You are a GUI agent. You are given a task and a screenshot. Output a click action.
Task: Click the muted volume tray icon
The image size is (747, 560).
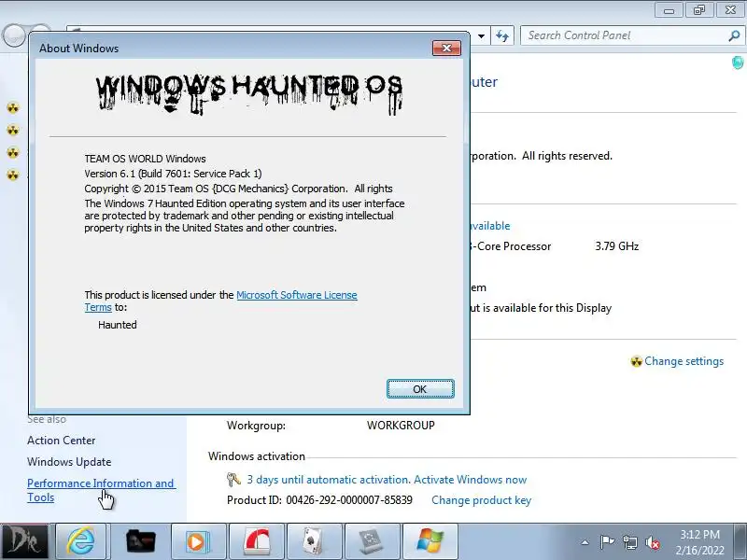pyautogui.click(x=653, y=542)
